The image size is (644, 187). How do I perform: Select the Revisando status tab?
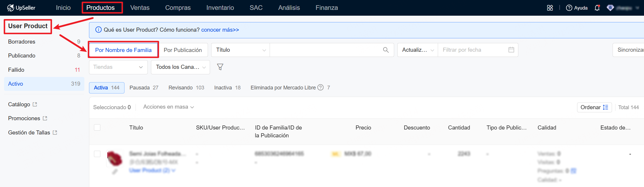tap(186, 88)
